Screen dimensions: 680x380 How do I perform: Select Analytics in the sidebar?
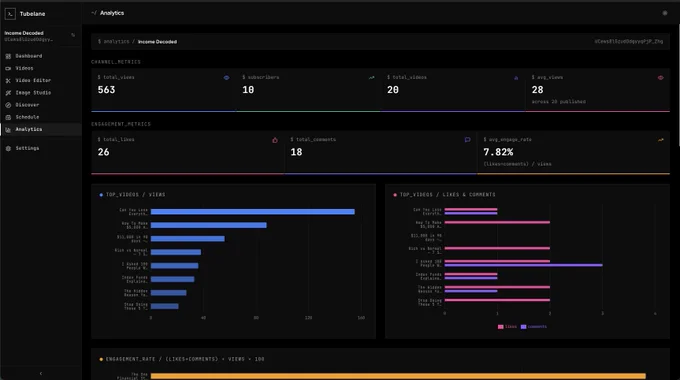(x=41, y=129)
